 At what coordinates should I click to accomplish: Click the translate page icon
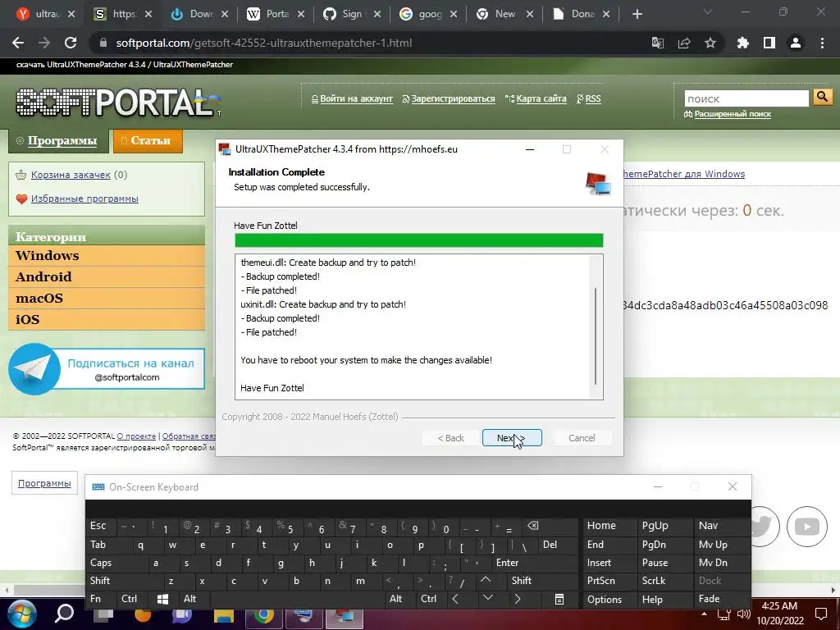tap(657, 43)
